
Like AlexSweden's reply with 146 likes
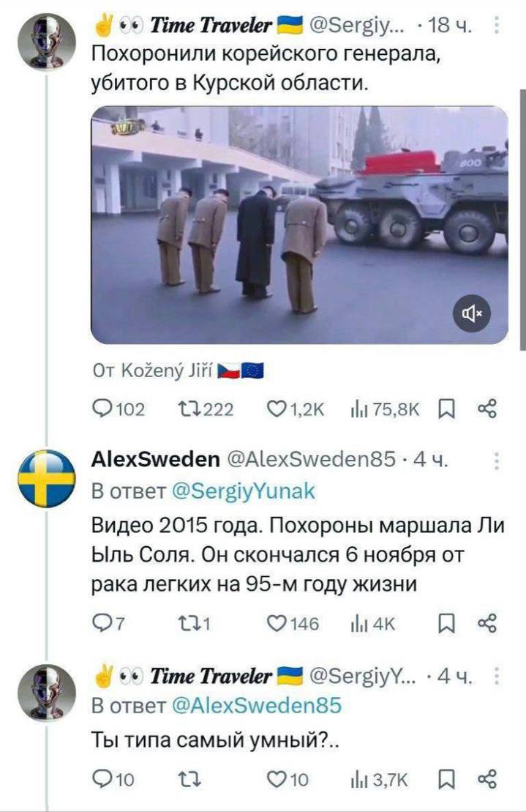coord(293,624)
